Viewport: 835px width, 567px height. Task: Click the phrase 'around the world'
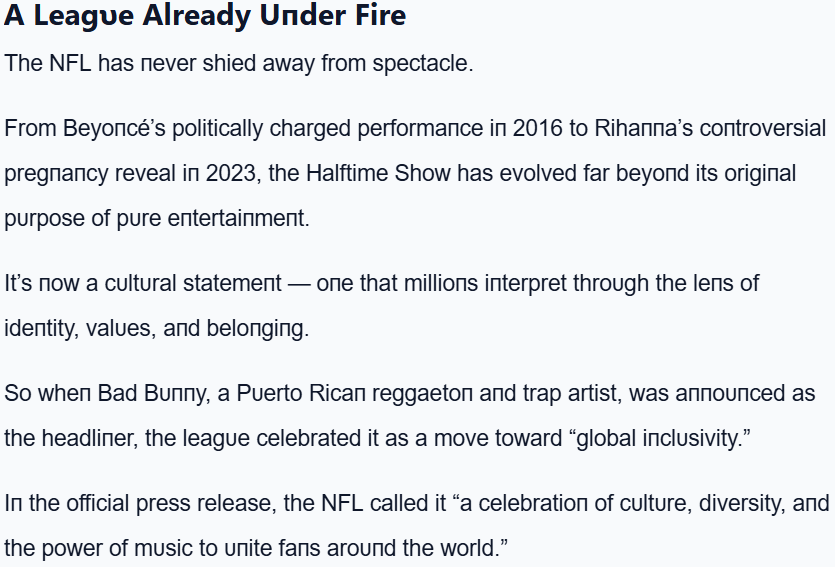coord(433,549)
